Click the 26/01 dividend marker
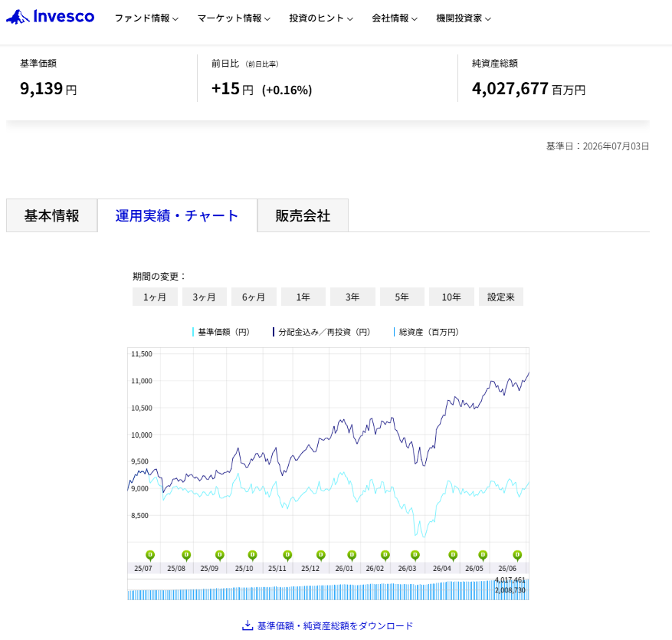This screenshot has height=640, width=672. 352,556
